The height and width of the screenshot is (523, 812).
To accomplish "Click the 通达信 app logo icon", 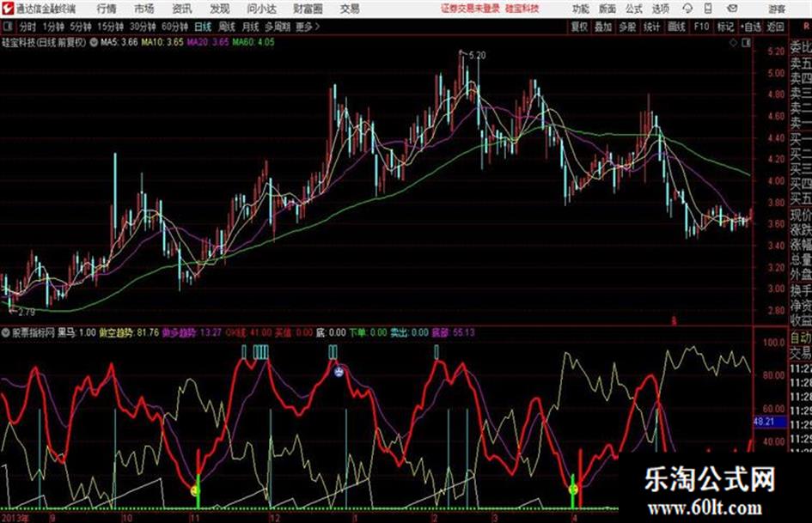I will 7,9.
